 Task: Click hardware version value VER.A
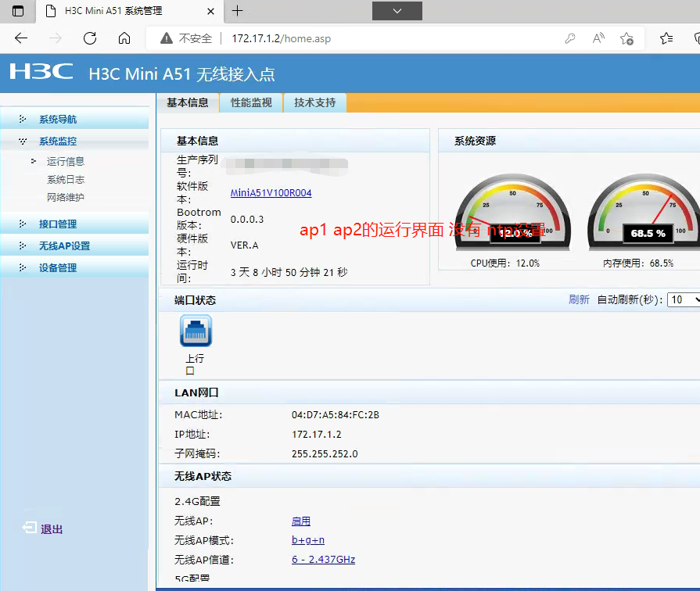[244, 245]
